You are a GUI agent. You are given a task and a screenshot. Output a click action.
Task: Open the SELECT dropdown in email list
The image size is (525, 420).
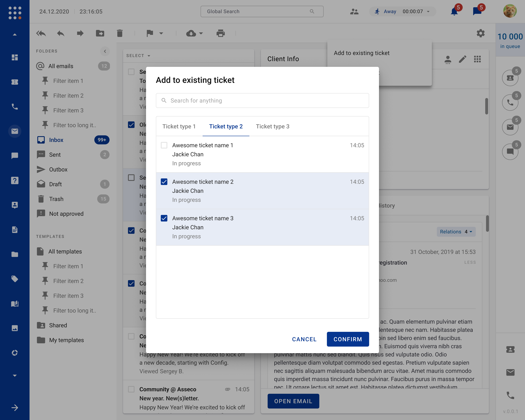pos(138,56)
